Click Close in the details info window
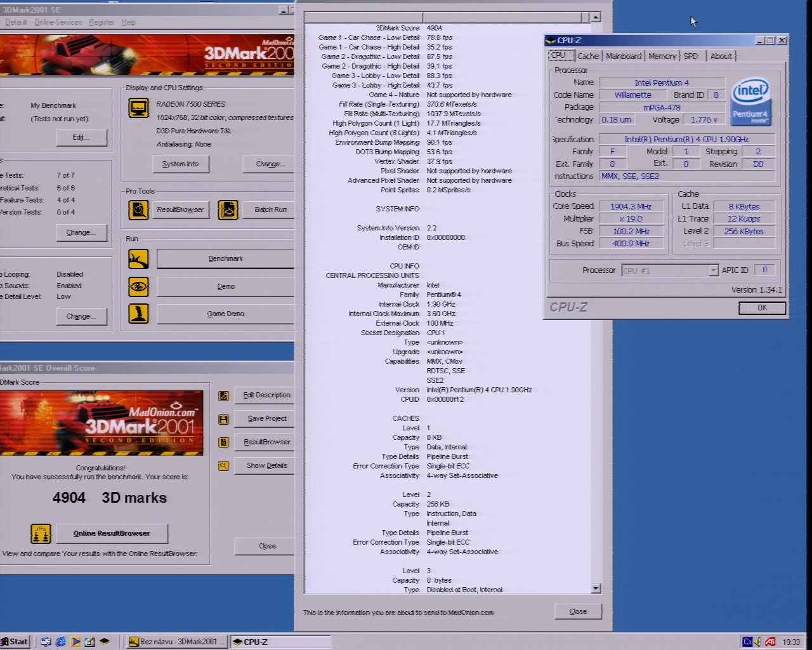812x650 pixels. point(578,611)
